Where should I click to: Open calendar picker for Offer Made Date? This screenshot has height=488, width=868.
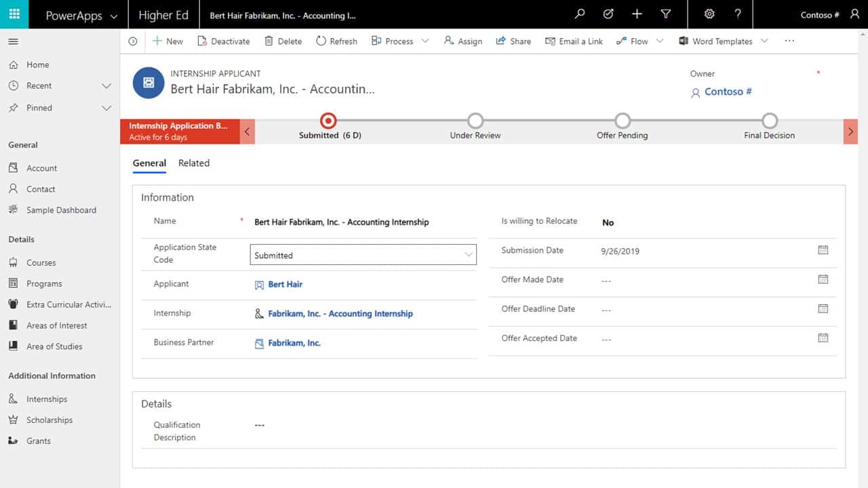823,279
